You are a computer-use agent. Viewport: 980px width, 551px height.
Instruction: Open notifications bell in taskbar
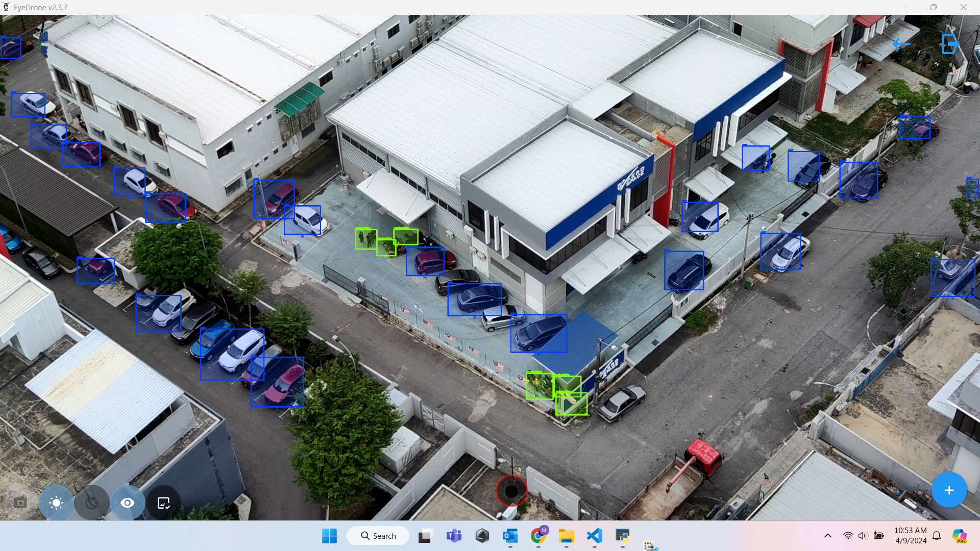(937, 536)
